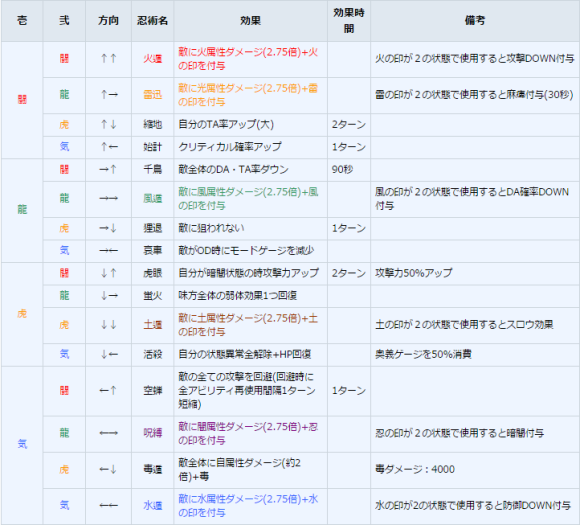
Task: Click the effect text '自分のTA率アップ(大)'
Action: coord(226,125)
